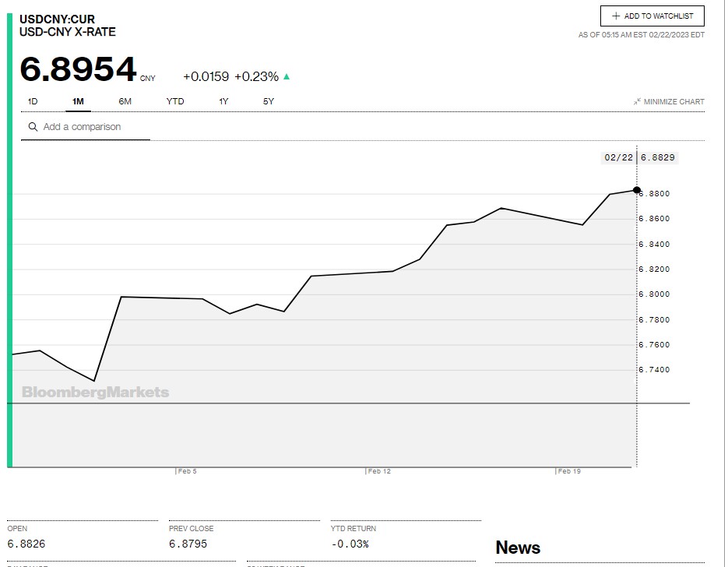Image resolution: width=728 pixels, height=567 pixels.
Task: Select the 1Y time range
Action: [x=223, y=101]
